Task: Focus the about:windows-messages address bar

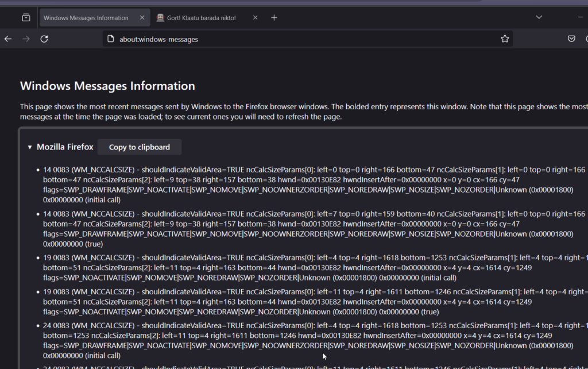Action: click(x=308, y=39)
